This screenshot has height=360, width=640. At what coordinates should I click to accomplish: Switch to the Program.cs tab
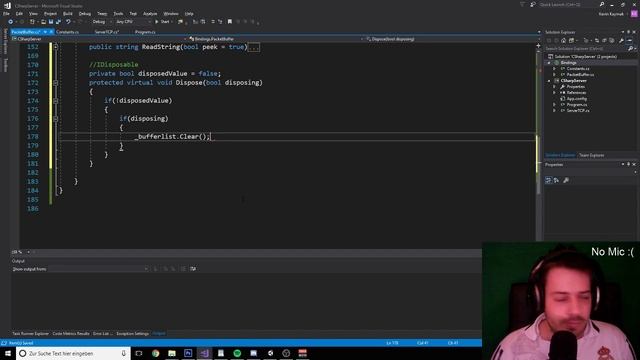(145, 32)
